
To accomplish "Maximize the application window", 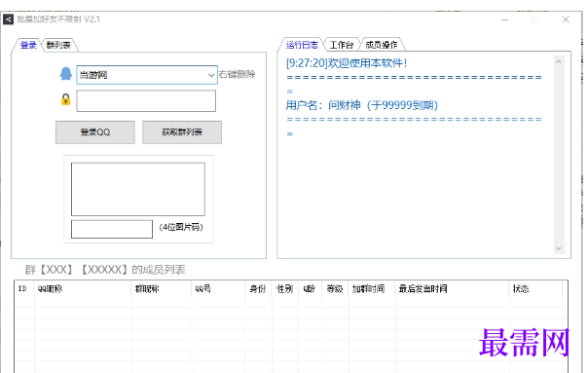I will tap(535, 19).
